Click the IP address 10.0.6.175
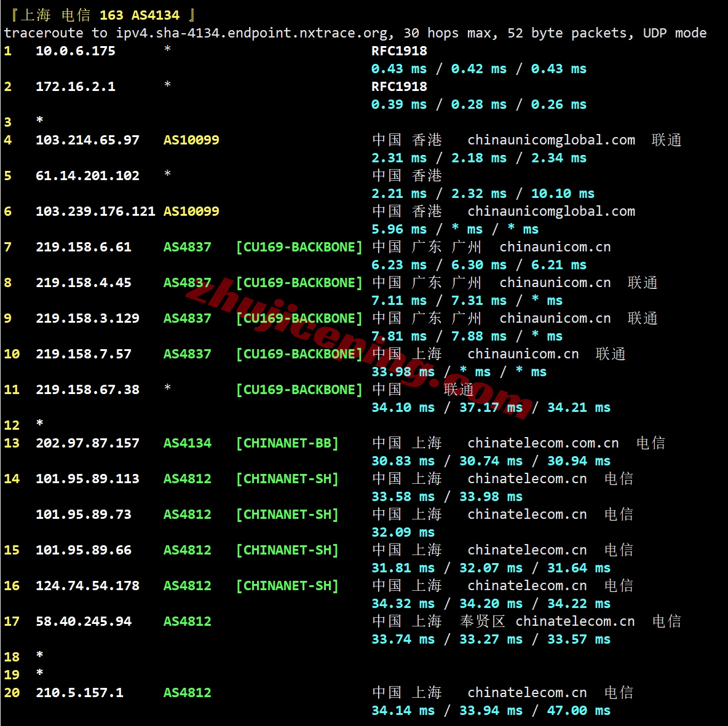This screenshot has height=726, width=728. [75, 51]
